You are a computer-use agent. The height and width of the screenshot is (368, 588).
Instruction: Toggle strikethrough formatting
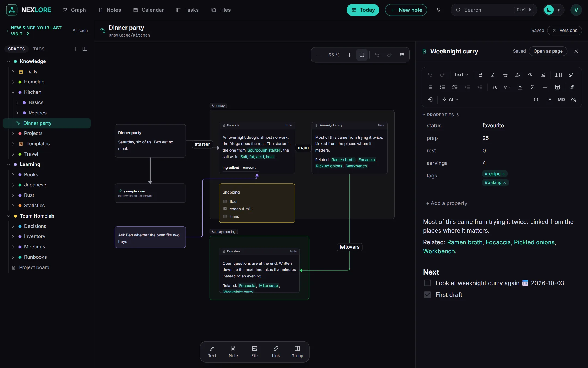coord(505,75)
